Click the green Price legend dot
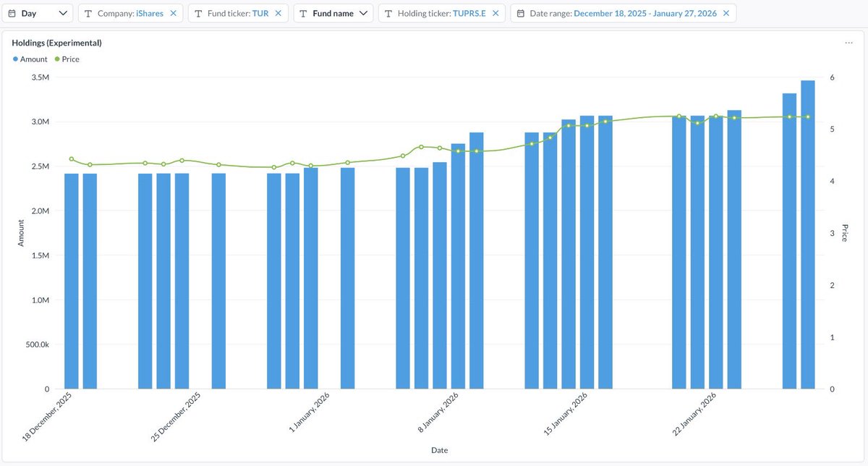The image size is (868, 466). coord(57,59)
